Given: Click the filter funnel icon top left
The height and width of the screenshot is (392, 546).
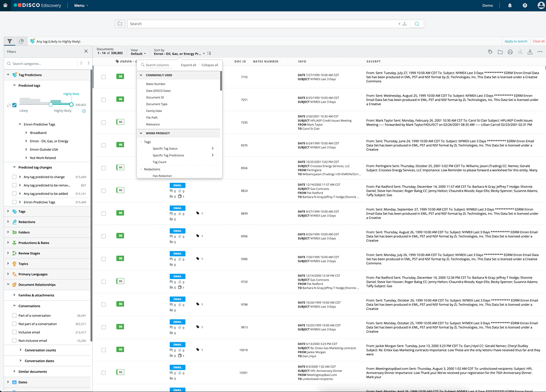Looking at the screenshot, I should (x=9, y=41).
